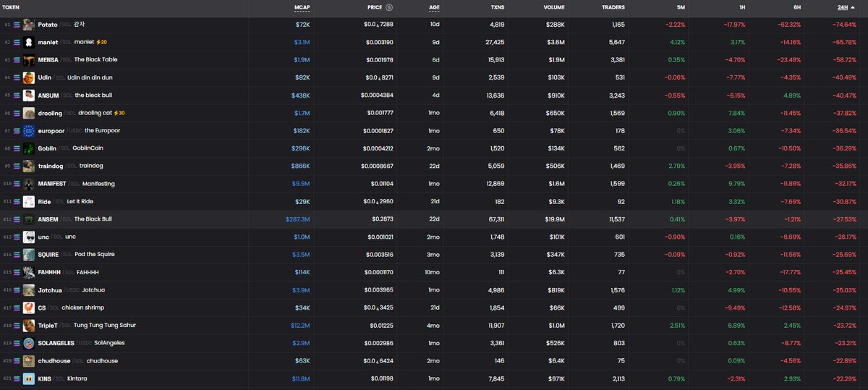Screen dimensions: 868x390
Task: Click the chudhouse token avatar
Action: pyautogui.click(x=29, y=361)
